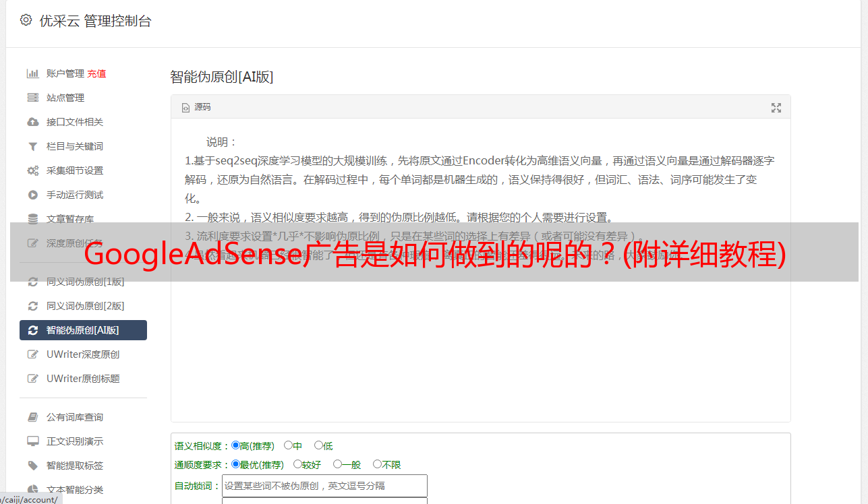Click the 栏目与关键词 filter funnel icon

32,146
